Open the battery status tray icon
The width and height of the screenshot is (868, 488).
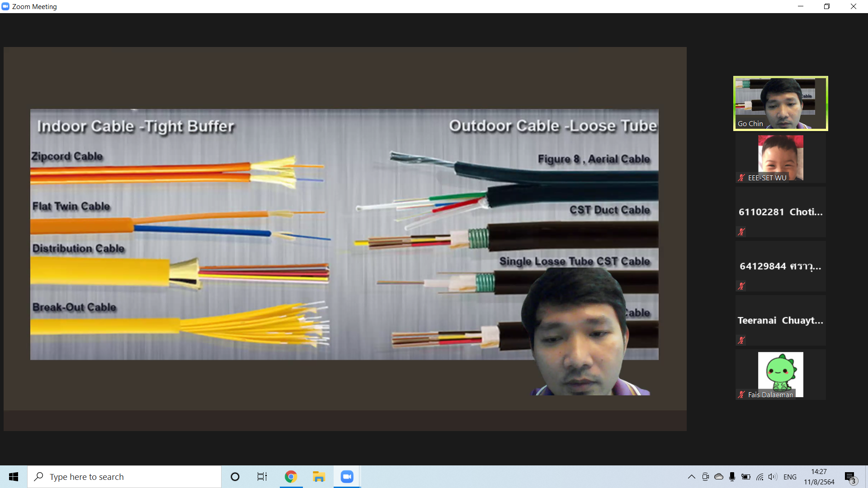pos(746,477)
